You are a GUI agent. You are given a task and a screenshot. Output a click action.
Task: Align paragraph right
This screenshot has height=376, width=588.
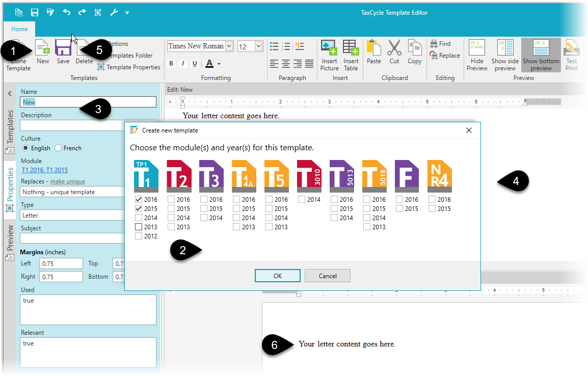(x=298, y=64)
